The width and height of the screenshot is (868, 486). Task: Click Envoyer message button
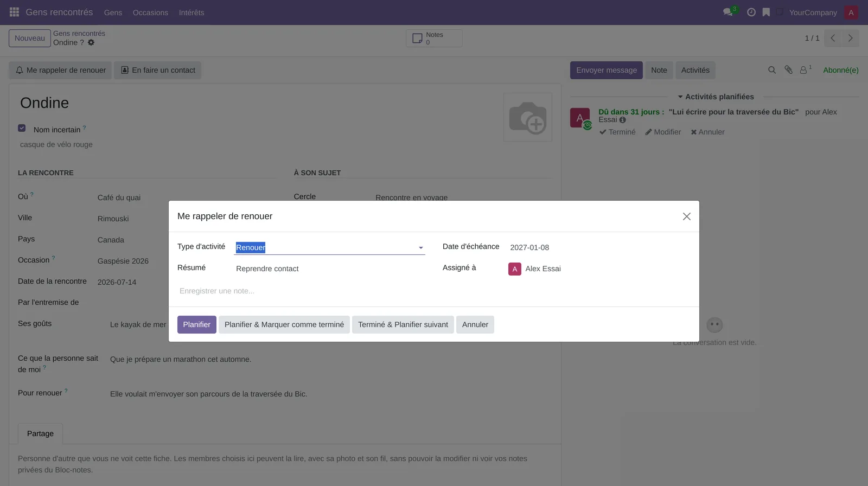tap(607, 70)
